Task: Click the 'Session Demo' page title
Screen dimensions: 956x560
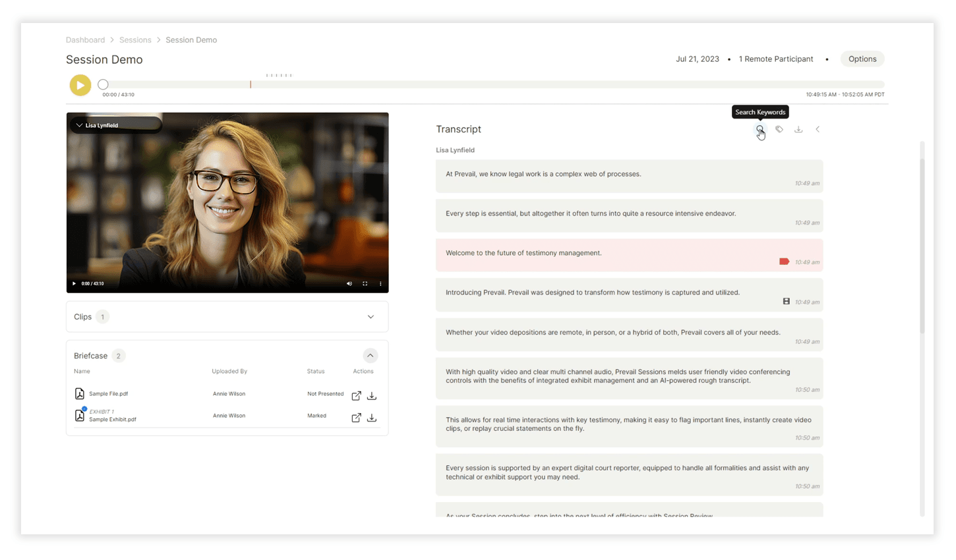Action: point(104,59)
